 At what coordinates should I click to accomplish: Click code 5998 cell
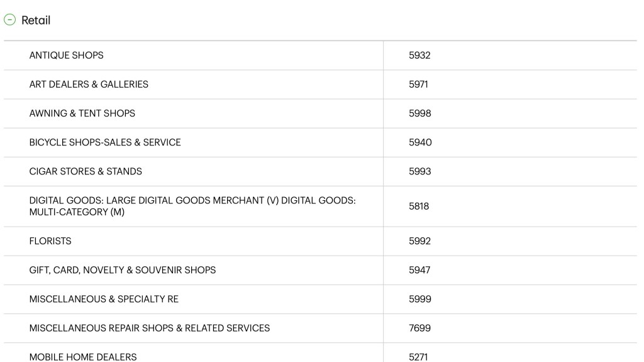pyautogui.click(x=419, y=113)
